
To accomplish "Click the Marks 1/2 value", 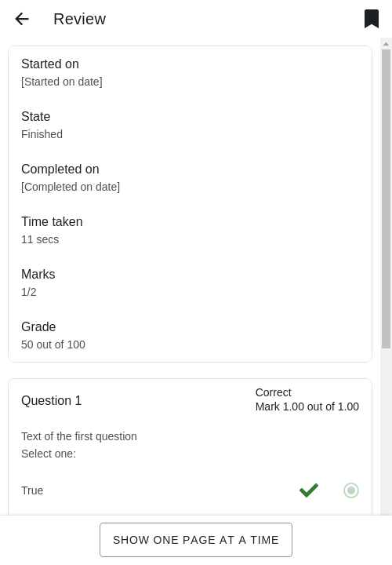I will tap(29, 292).
